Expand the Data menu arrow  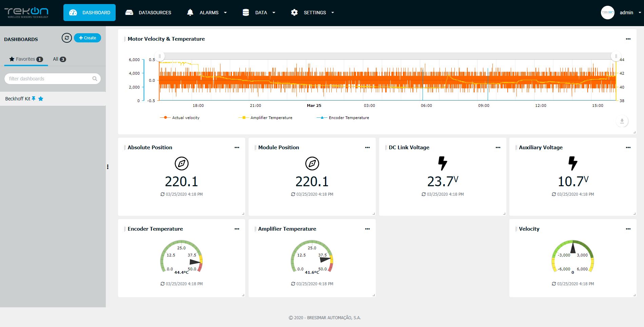[274, 13]
